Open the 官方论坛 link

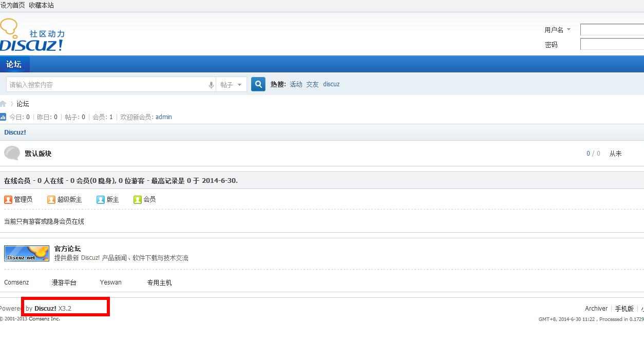point(68,249)
